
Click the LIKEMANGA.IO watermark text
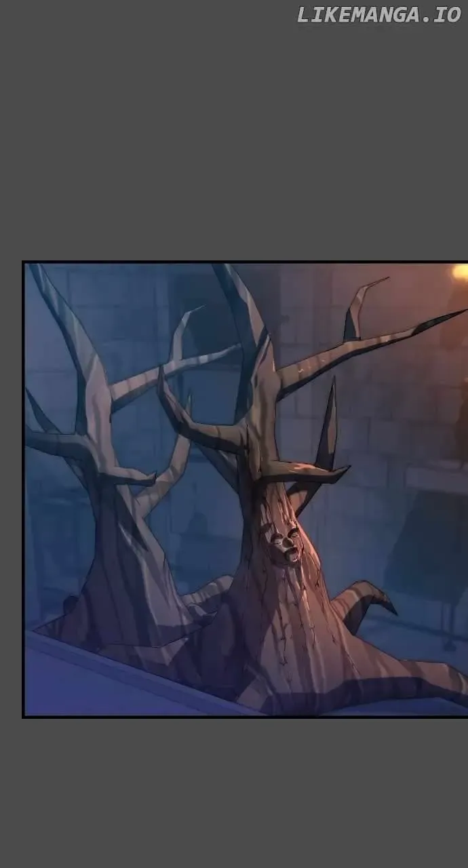pos(378,15)
